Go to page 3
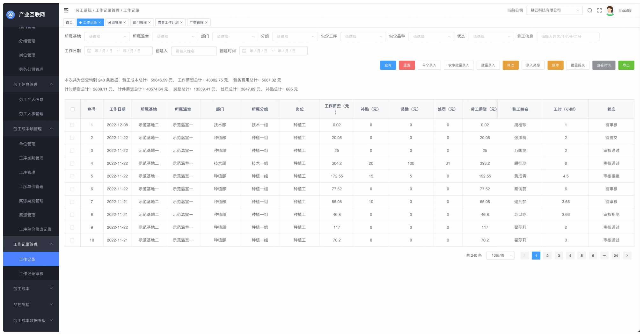Image resolution: width=644 pixels, height=335 pixels. 559,256
